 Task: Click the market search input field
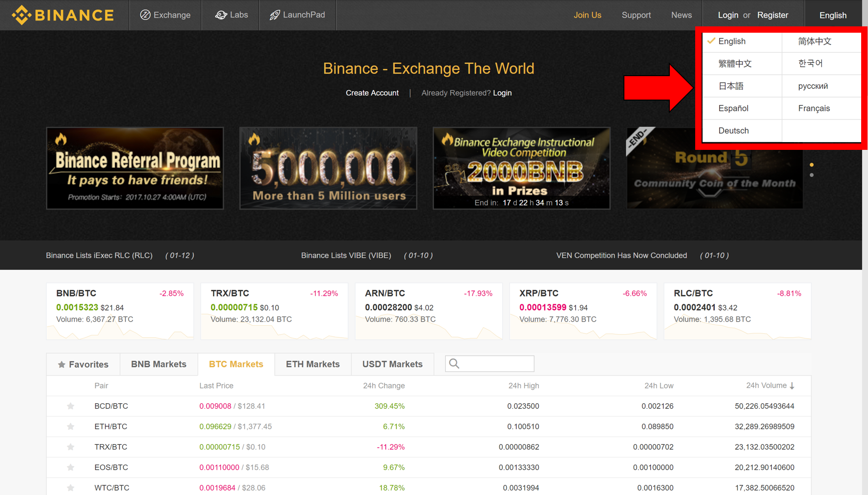click(x=490, y=364)
